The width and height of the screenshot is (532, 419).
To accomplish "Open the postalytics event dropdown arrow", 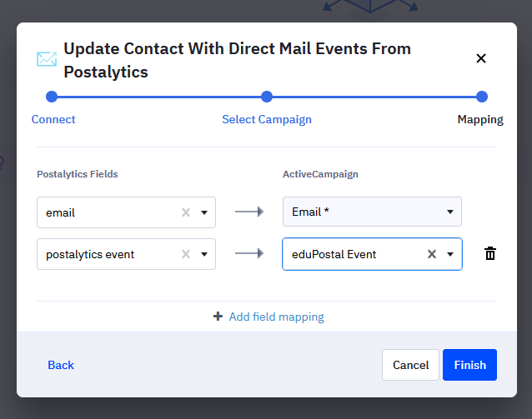I will pos(204,254).
